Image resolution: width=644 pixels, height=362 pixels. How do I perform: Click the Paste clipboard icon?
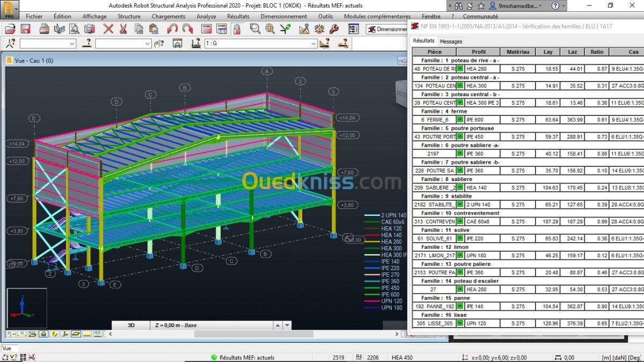153,29
